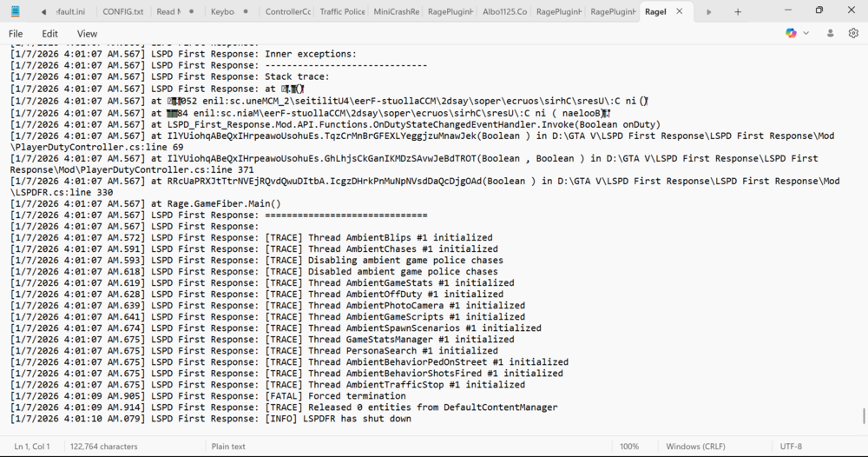Switch to the ControllerCc tab

coord(288,11)
